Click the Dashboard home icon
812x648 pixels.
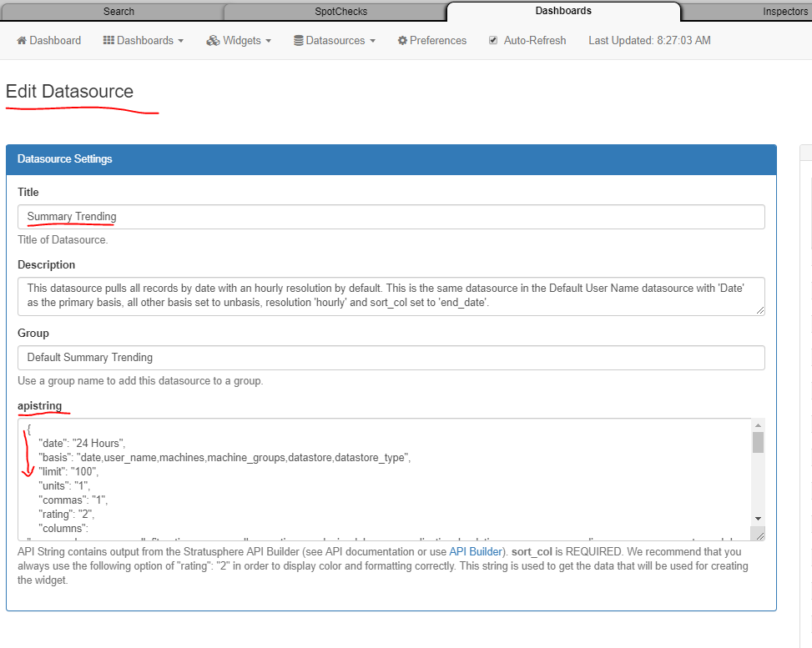click(x=22, y=40)
